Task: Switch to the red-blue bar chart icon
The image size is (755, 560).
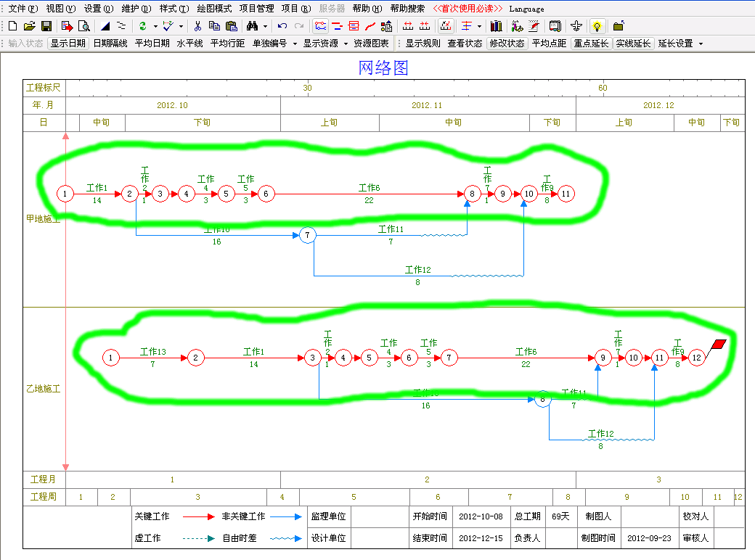Action: coord(337,26)
